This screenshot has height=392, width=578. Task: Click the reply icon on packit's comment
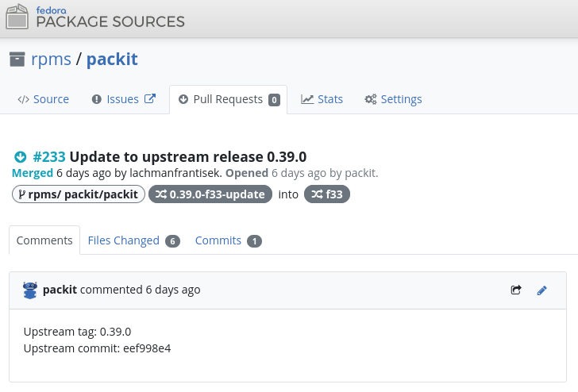tap(516, 290)
